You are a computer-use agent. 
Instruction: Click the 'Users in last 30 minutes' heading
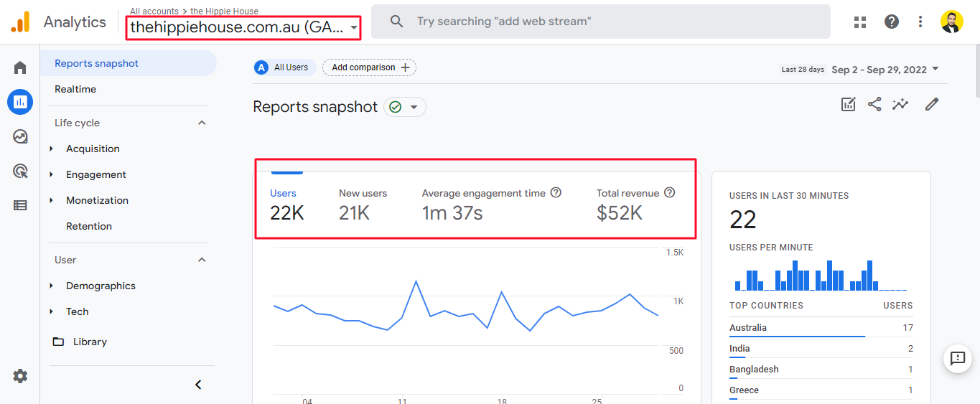pos(789,195)
